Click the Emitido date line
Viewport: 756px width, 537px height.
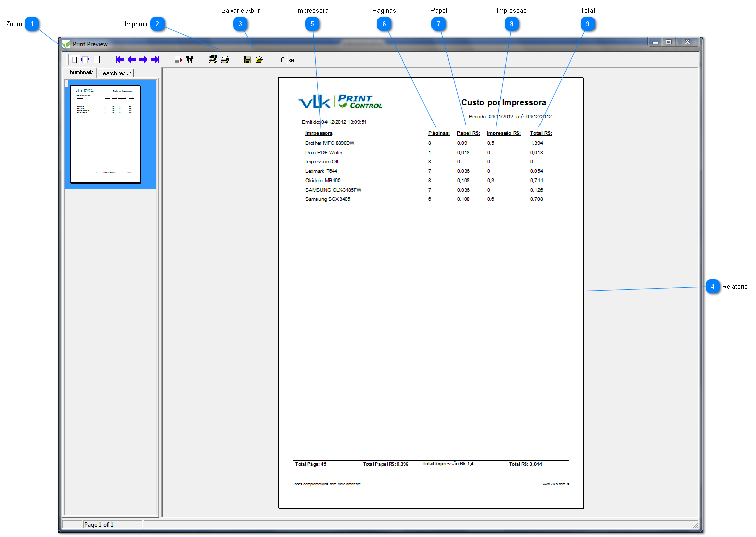pos(334,122)
